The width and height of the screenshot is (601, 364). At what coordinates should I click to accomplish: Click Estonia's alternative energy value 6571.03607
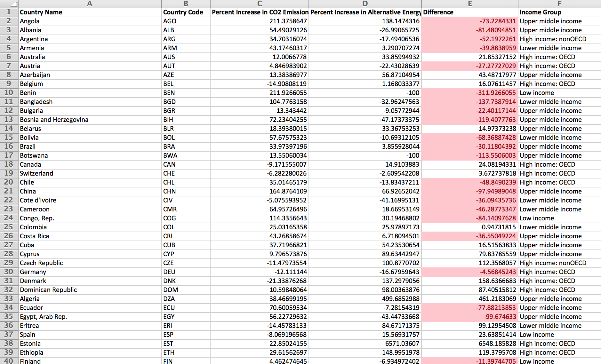(402, 344)
